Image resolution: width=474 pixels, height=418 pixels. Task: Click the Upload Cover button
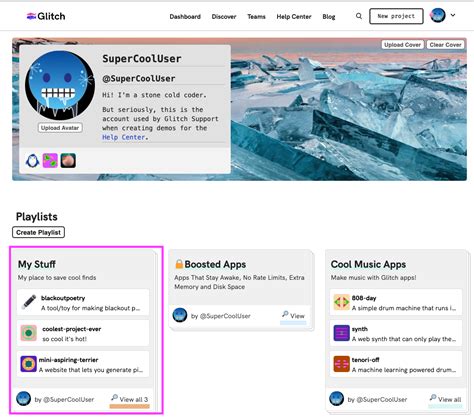(x=402, y=45)
